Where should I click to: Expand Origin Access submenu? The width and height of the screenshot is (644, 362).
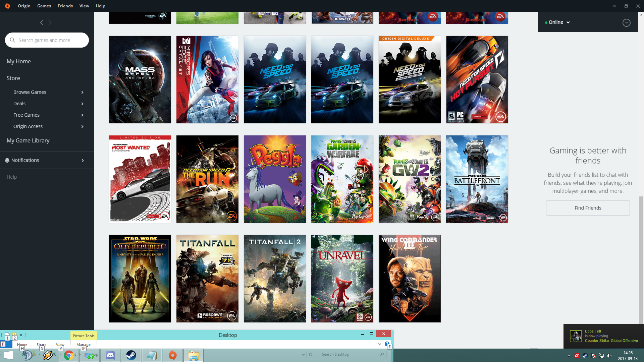coord(82,126)
